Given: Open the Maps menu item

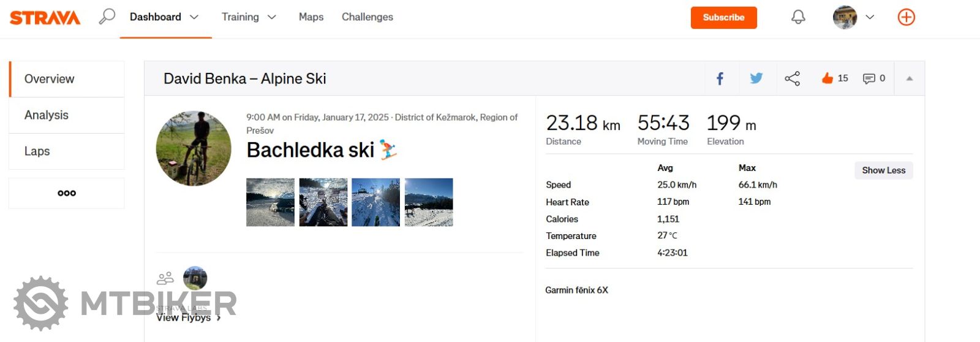Looking at the screenshot, I should click(311, 17).
